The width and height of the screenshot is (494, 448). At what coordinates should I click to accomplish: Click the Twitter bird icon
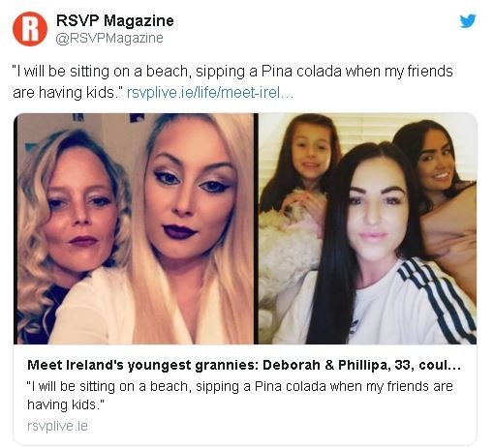[468, 21]
